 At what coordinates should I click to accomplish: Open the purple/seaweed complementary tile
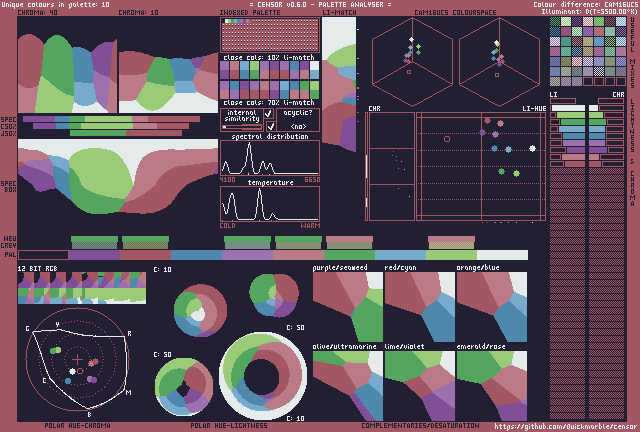pyautogui.click(x=348, y=307)
